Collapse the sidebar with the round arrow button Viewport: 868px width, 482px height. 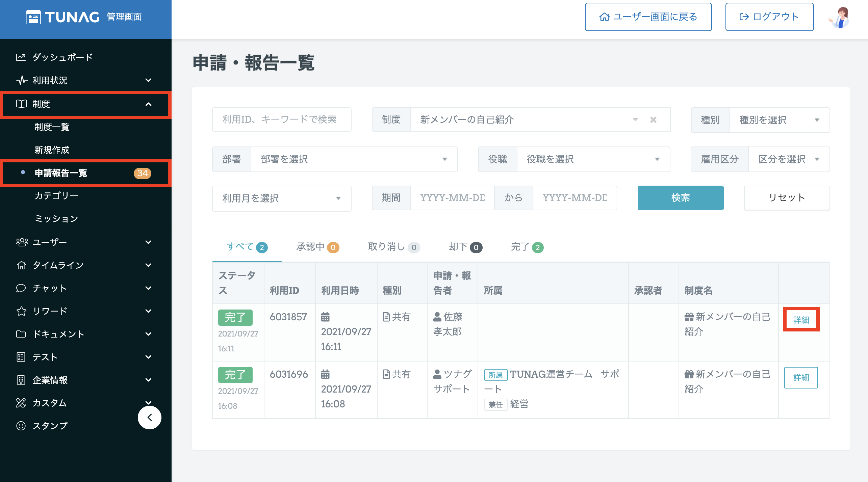click(x=149, y=417)
